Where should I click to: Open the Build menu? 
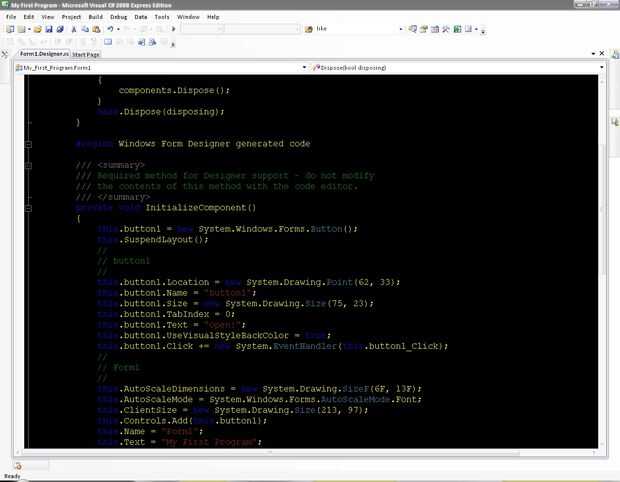click(96, 17)
